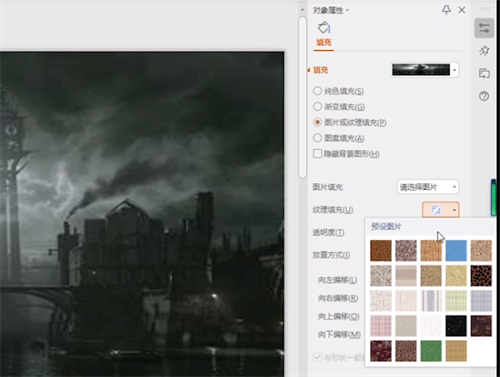Enable 隐藏背景图形(H) checkbox

click(317, 153)
